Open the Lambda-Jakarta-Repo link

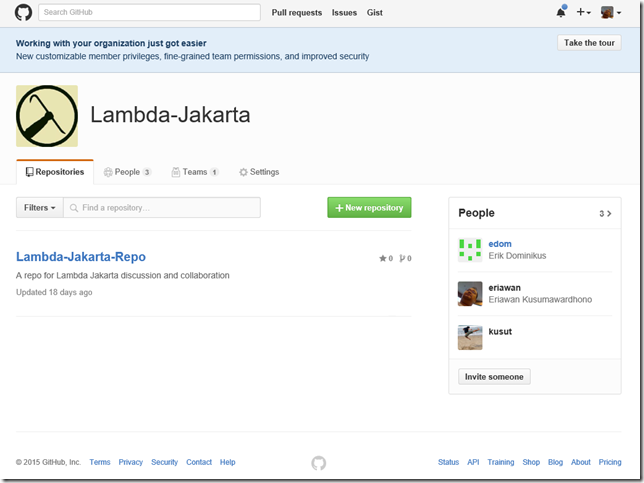point(81,257)
